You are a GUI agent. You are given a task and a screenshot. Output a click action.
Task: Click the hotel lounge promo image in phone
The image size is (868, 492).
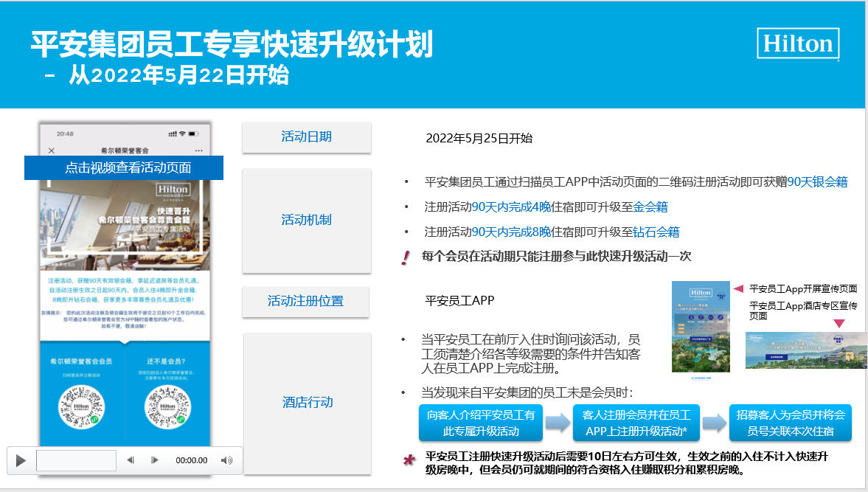point(125,225)
